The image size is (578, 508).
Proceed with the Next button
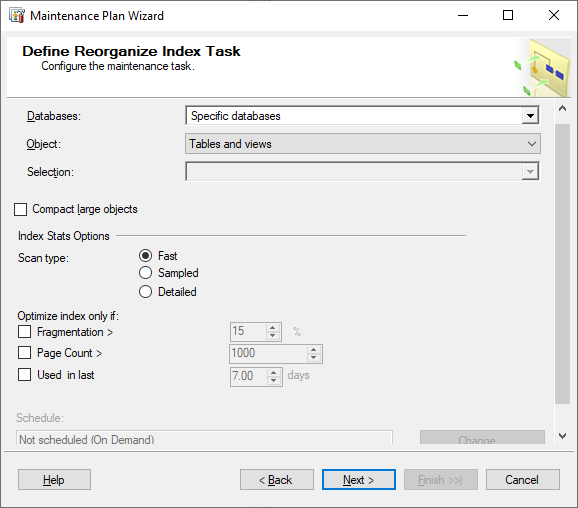[359, 479]
